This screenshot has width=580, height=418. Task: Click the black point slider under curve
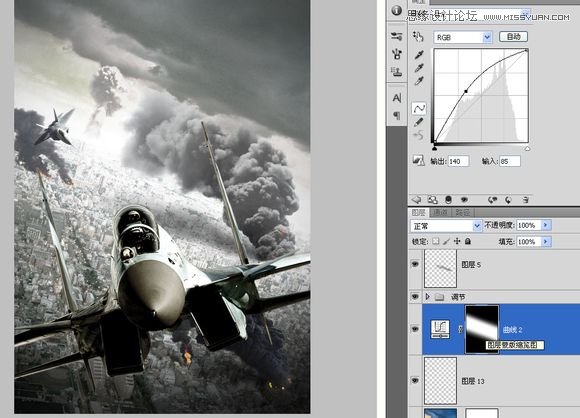[x=435, y=148]
